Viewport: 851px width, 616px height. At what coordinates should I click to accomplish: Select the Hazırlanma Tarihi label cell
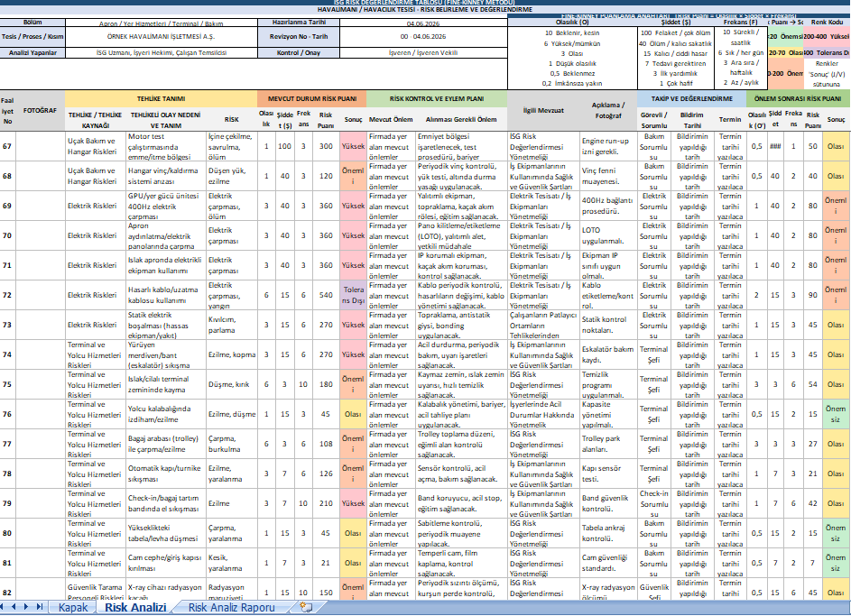pyautogui.click(x=299, y=23)
